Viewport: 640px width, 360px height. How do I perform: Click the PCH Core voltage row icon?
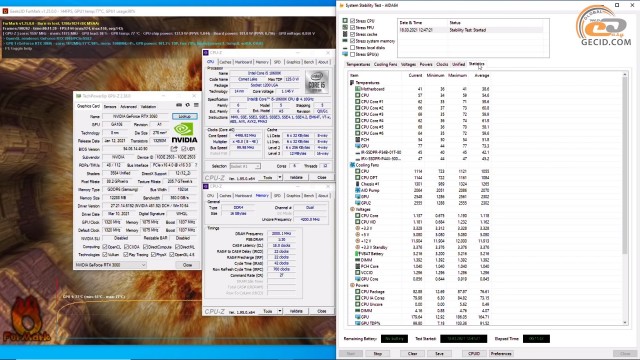click(x=358, y=266)
